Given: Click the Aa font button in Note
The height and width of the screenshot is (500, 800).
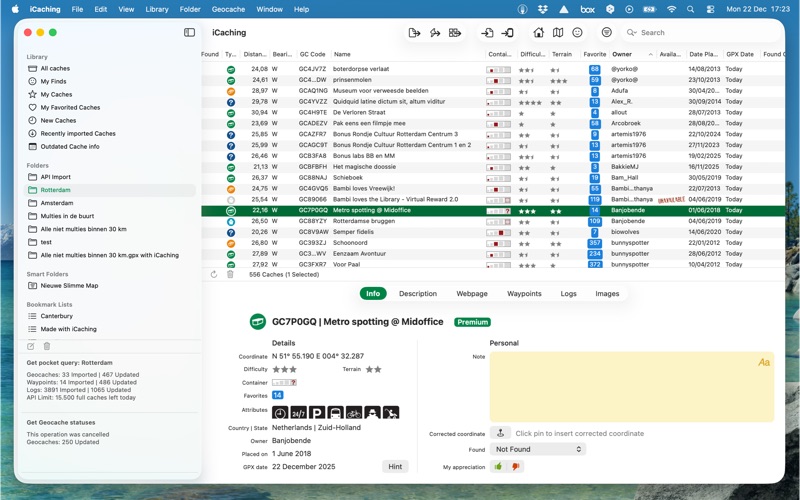Looking at the screenshot, I should 764,362.
